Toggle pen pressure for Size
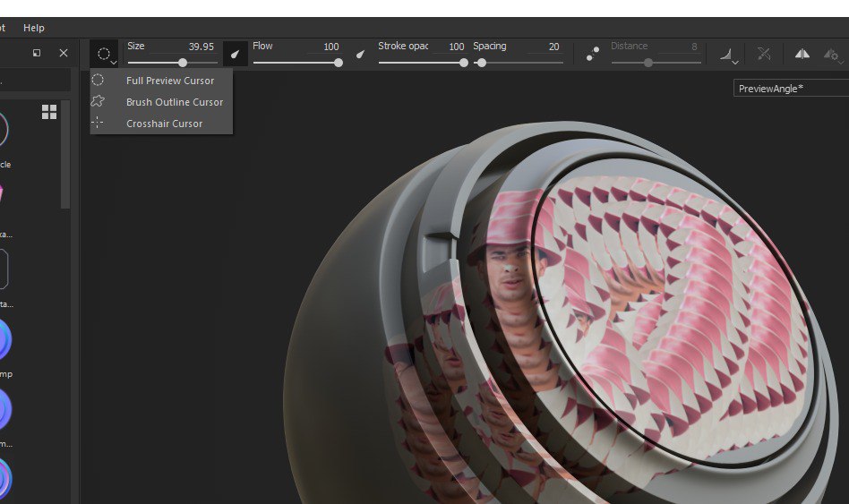Viewport: 849px width, 504px height. 235,54
